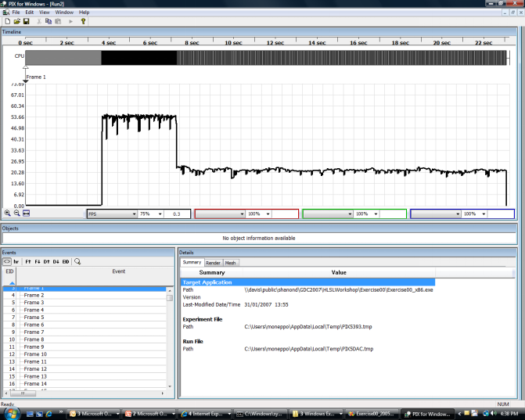Zoom in on the timeline graph

click(7, 213)
